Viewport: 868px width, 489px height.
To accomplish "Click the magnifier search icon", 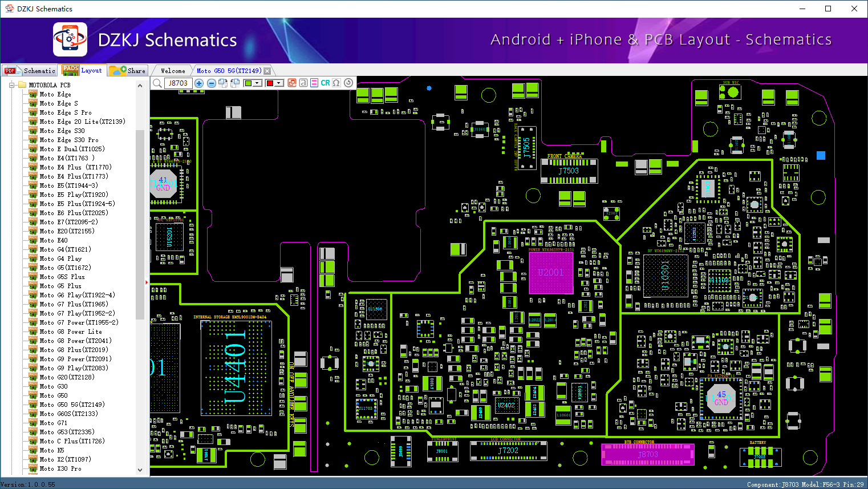I will pyautogui.click(x=157, y=83).
